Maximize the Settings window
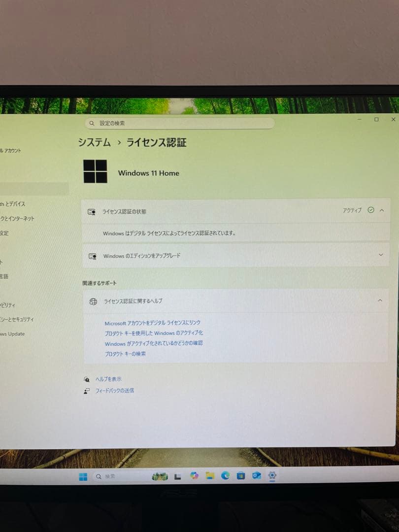 [x=376, y=119]
